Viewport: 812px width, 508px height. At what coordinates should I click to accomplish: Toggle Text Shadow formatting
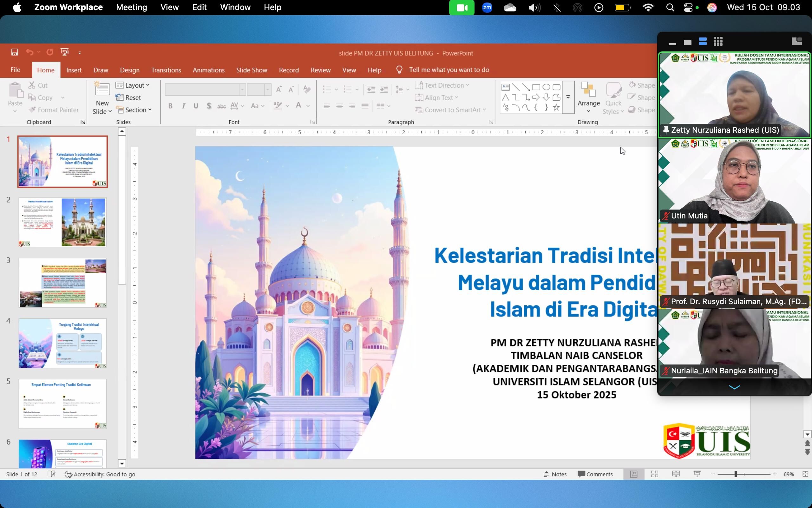click(209, 106)
